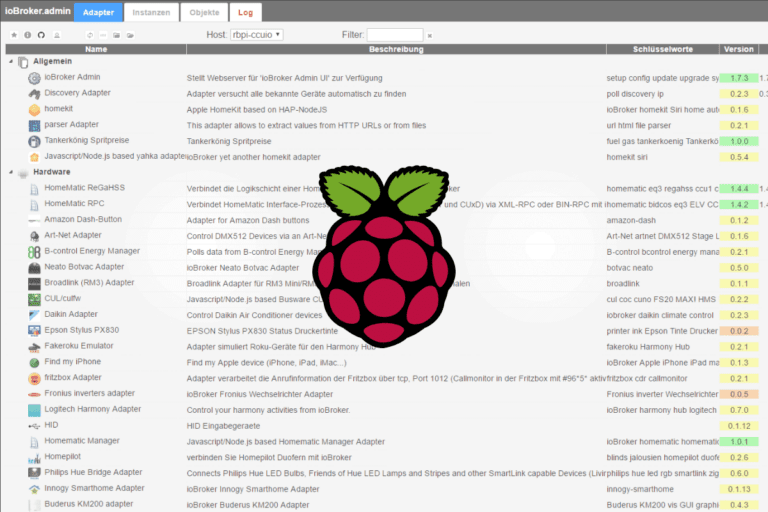
Task: Click the Beschreibung column header
Action: tap(396, 49)
